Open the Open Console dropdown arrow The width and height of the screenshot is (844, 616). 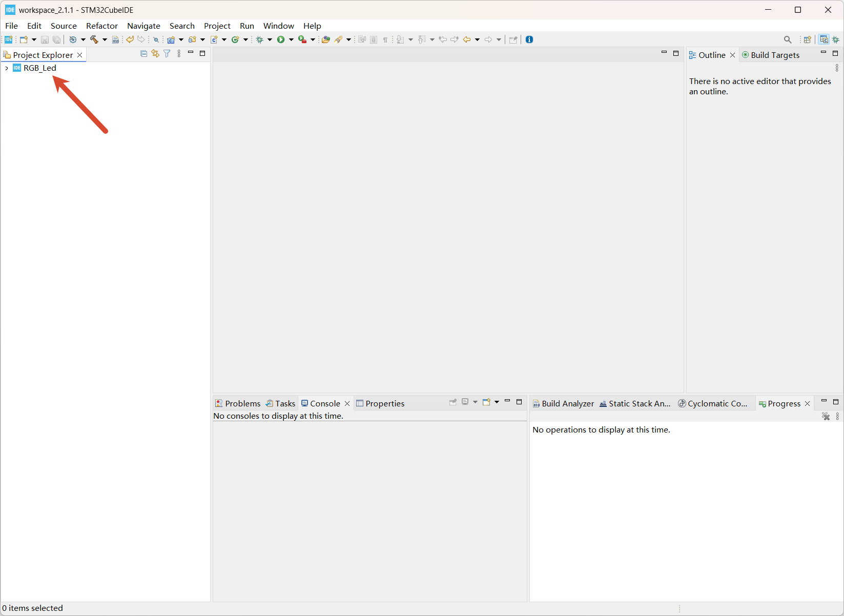[497, 402]
